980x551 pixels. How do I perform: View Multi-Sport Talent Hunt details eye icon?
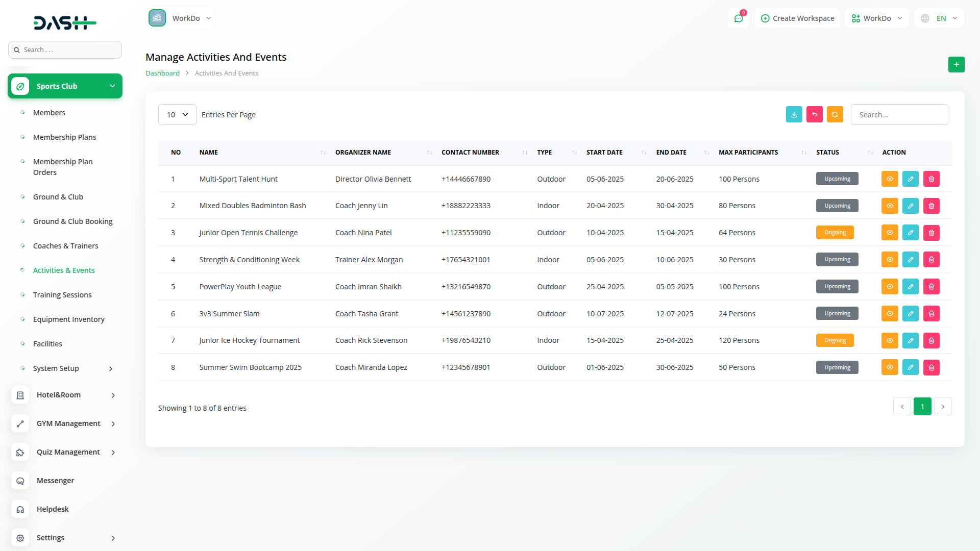coord(890,179)
